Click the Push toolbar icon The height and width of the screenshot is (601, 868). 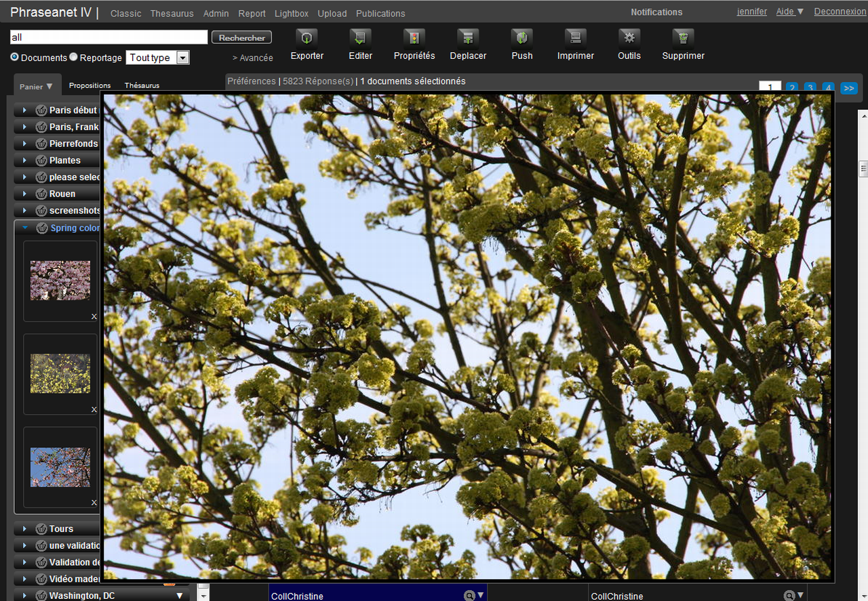(x=521, y=38)
